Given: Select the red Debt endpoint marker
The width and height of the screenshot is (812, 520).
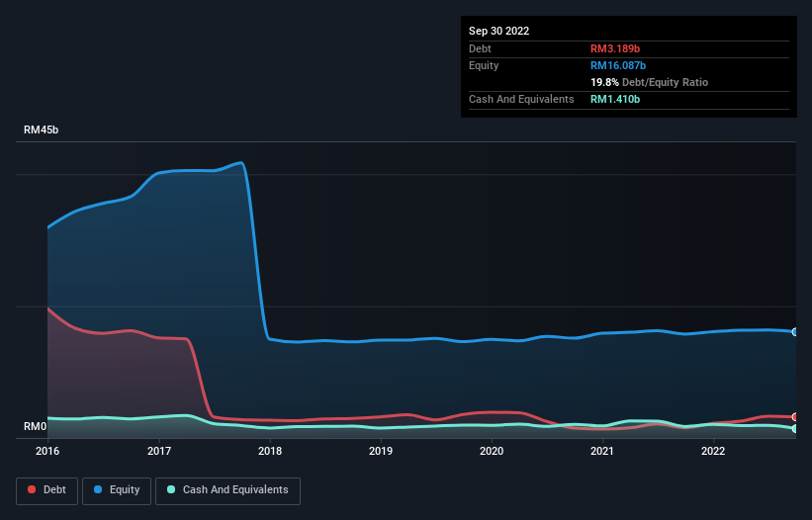Looking at the screenshot, I should pyautogui.click(x=795, y=416).
